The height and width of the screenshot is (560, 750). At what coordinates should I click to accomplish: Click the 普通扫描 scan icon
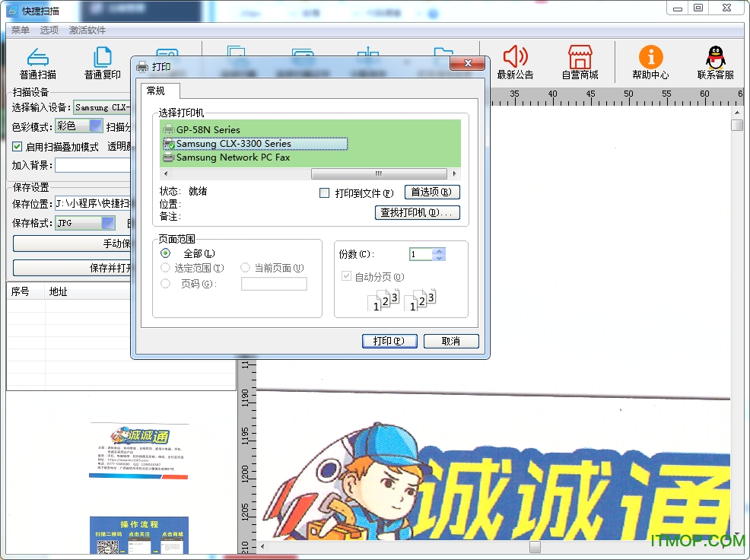37,57
